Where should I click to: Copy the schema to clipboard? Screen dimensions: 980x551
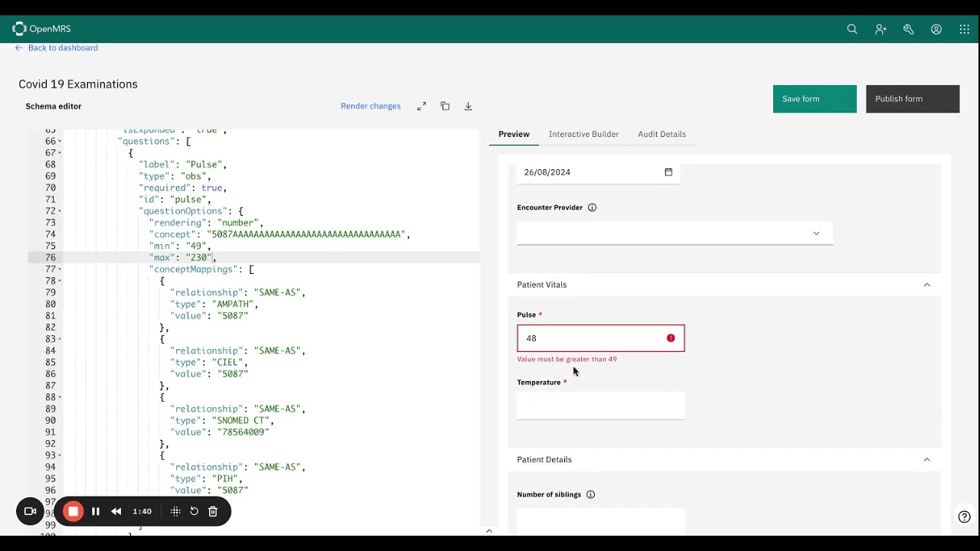coord(445,106)
